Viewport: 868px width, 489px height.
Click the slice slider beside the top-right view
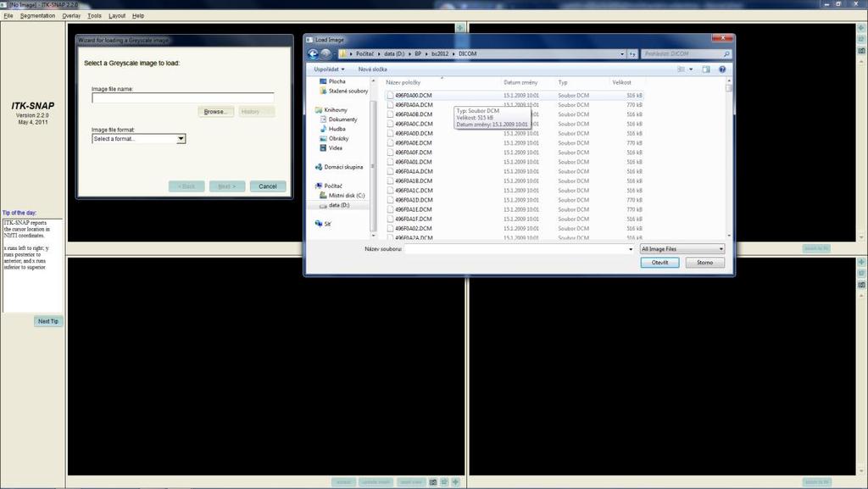pyautogui.click(x=861, y=149)
